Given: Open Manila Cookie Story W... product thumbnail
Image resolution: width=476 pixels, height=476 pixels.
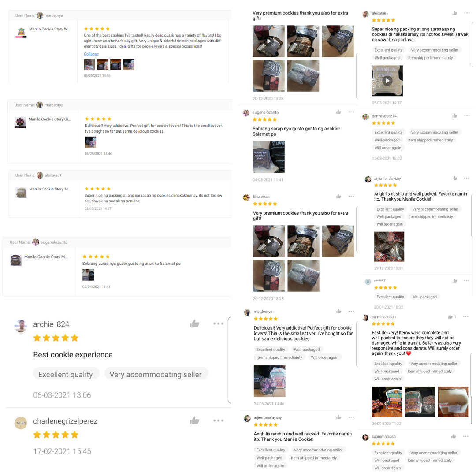Looking at the screenshot, I should [x=21, y=32].
